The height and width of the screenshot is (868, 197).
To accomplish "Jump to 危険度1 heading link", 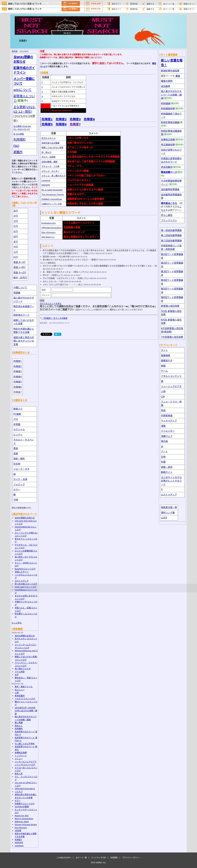I will pos(47,119).
